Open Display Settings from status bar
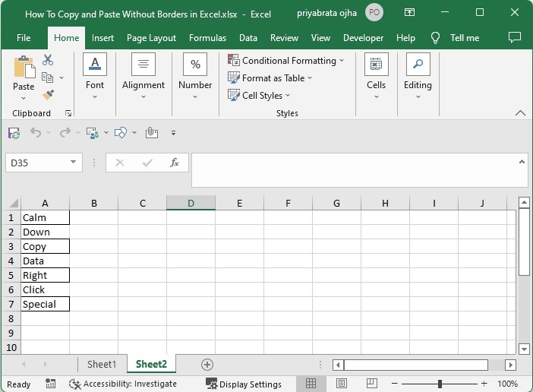Viewport: 533px width, 392px height. pos(243,384)
